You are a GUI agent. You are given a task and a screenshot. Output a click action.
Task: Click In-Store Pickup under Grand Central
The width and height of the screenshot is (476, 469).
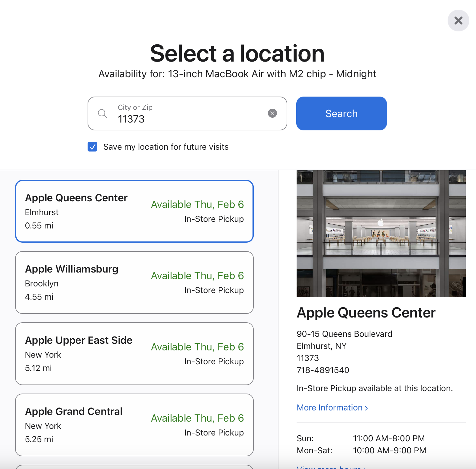(x=214, y=432)
